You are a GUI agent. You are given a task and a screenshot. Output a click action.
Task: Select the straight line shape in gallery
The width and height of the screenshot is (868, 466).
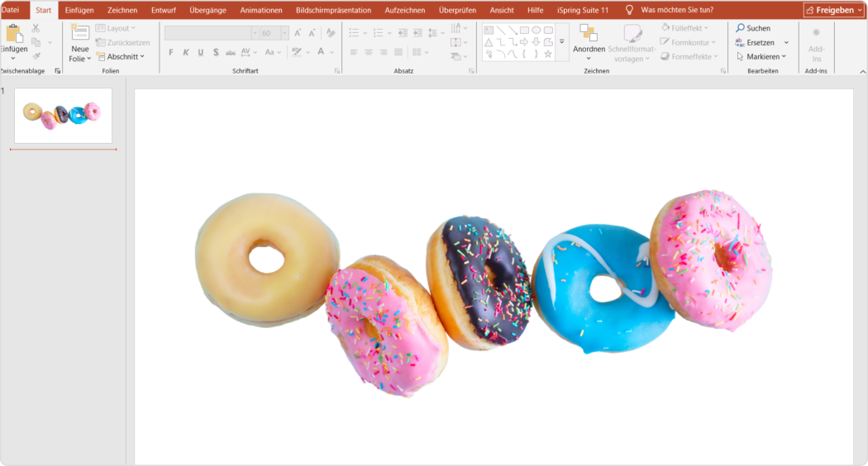point(500,31)
